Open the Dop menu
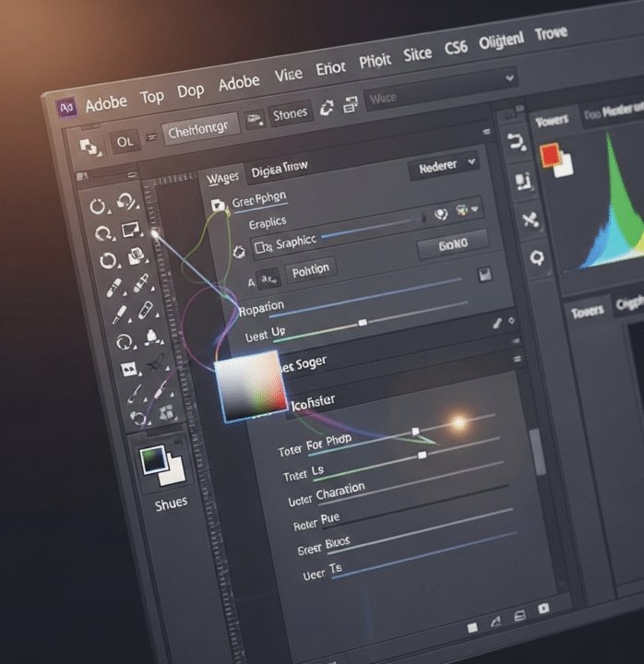 (191, 90)
